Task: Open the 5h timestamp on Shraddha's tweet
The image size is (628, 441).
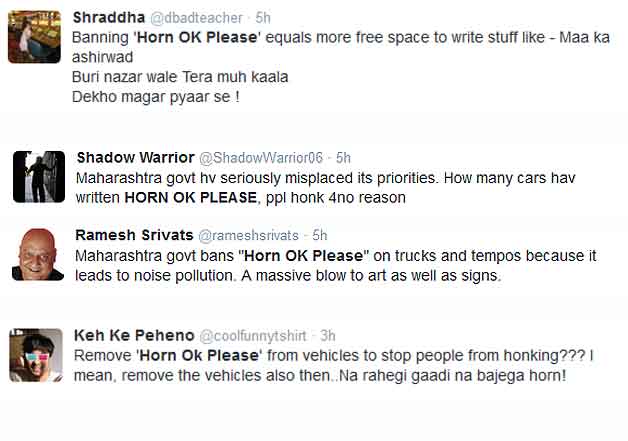Action: click(263, 18)
